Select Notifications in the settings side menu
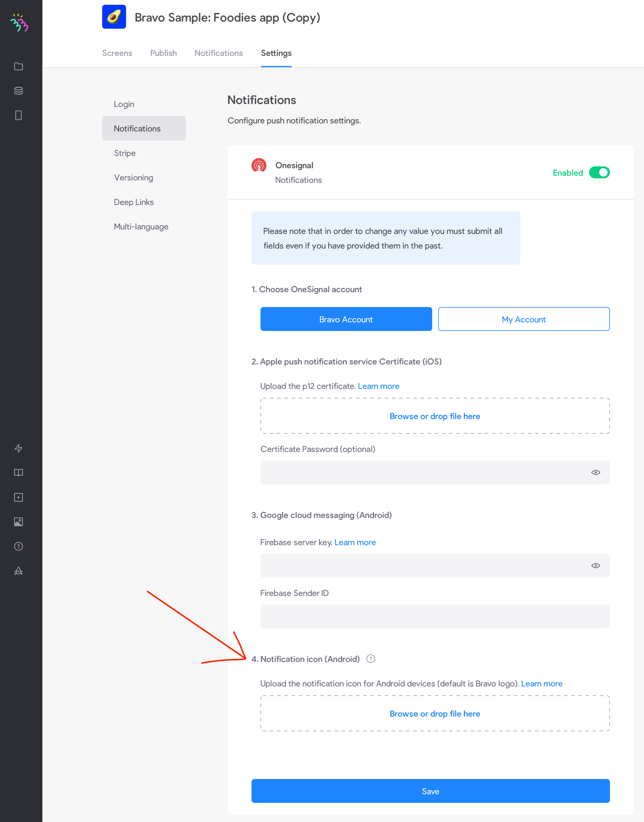Image resolution: width=644 pixels, height=822 pixels. point(144,128)
